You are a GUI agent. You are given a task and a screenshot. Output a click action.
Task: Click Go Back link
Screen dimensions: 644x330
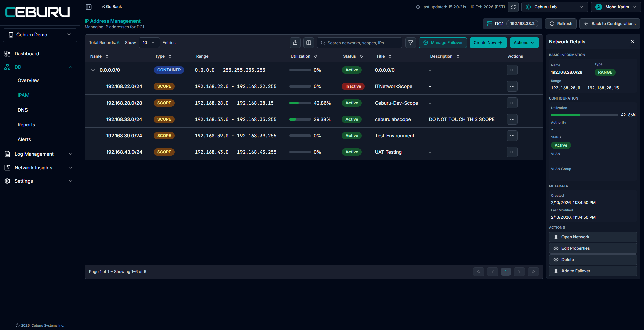[x=112, y=7]
